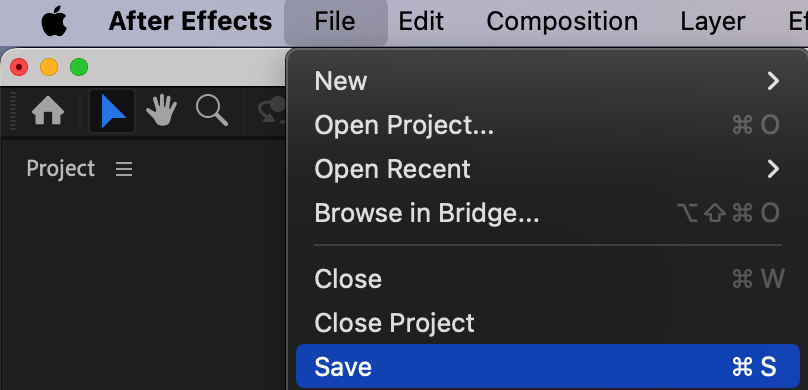Select the Orbit camera tool
This screenshot has width=808, height=390.
tap(272, 111)
